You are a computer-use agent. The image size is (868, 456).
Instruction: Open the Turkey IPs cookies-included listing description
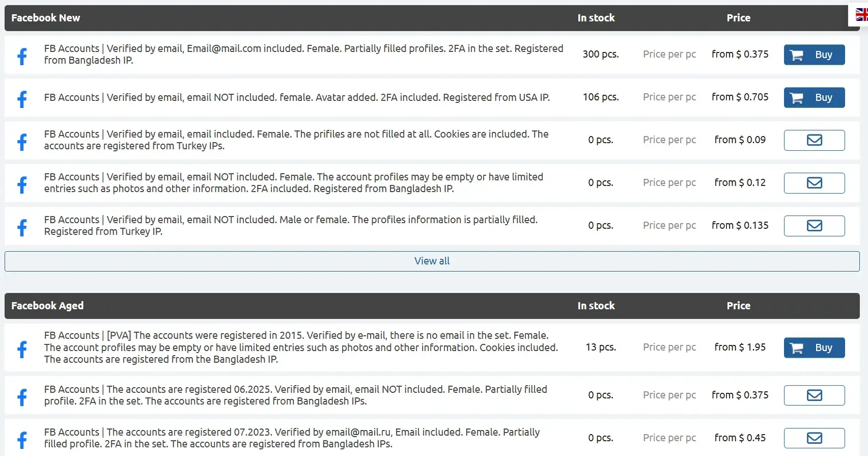pos(296,140)
